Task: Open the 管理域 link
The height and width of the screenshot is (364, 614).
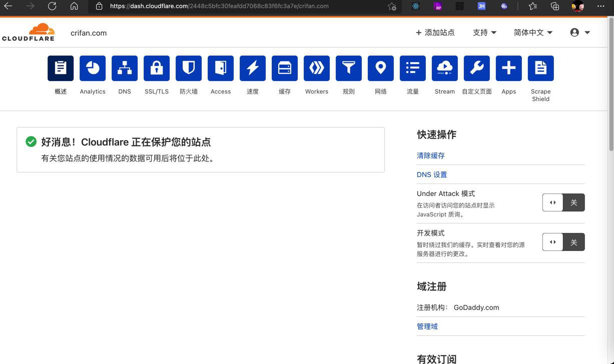Action: point(427,326)
